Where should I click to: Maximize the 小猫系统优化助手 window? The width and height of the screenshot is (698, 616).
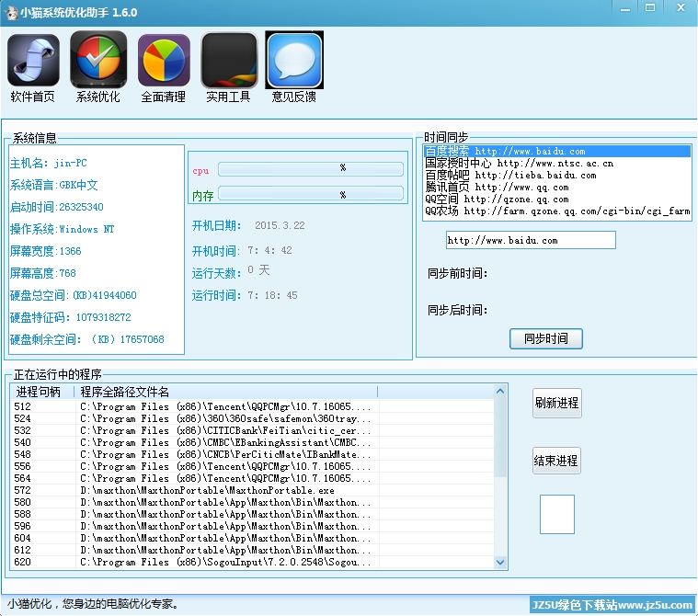point(650,8)
